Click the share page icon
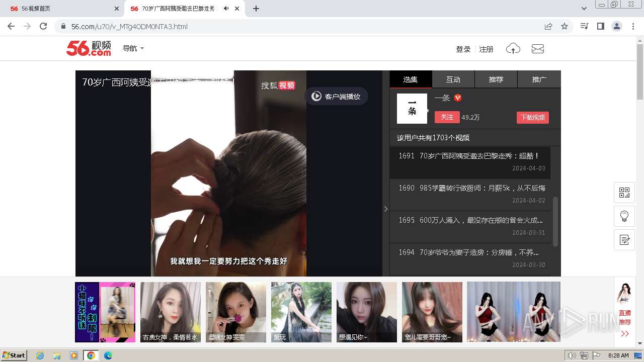644x362 pixels. point(548,26)
